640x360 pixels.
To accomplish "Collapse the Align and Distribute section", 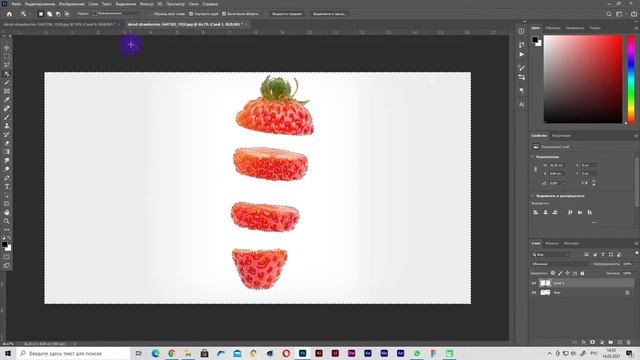I will click(532, 196).
